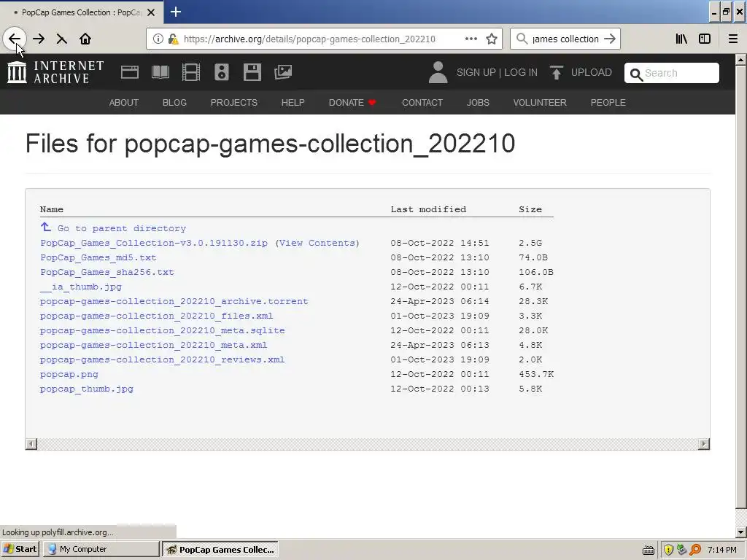
Task: Open page actions three-dot menu
Action: tap(471, 39)
